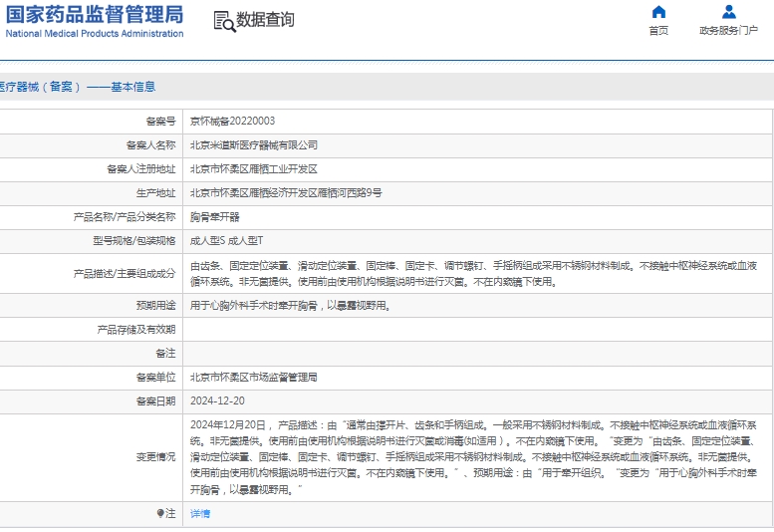Click the 政务服务门户 text link
Viewport: 774px width, 532px height.
coord(728,31)
